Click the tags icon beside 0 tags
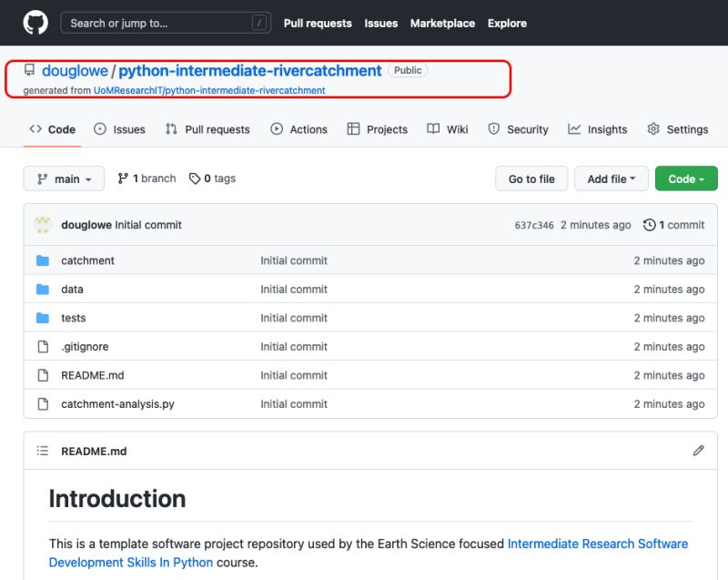Viewport: 728px width, 580px height. point(195,179)
